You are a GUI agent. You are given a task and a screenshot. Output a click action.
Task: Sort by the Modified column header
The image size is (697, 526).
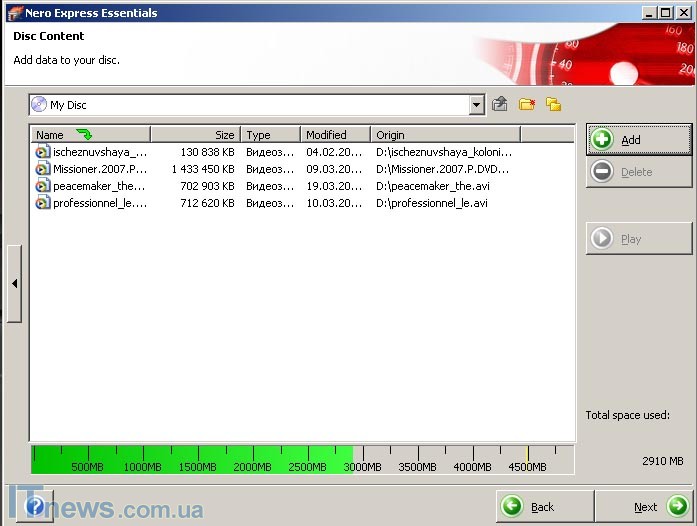[x=335, y=135]
